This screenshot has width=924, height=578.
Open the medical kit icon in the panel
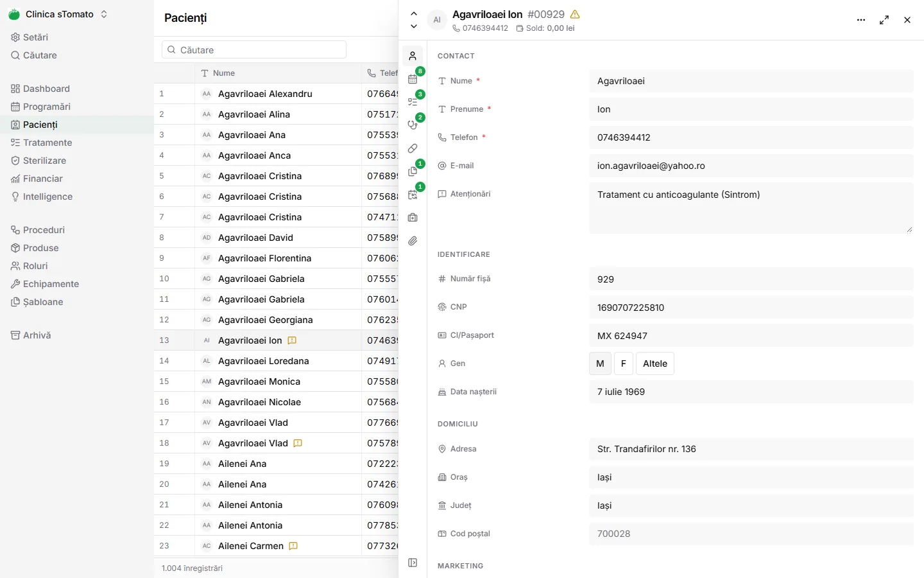click(413, 218)
